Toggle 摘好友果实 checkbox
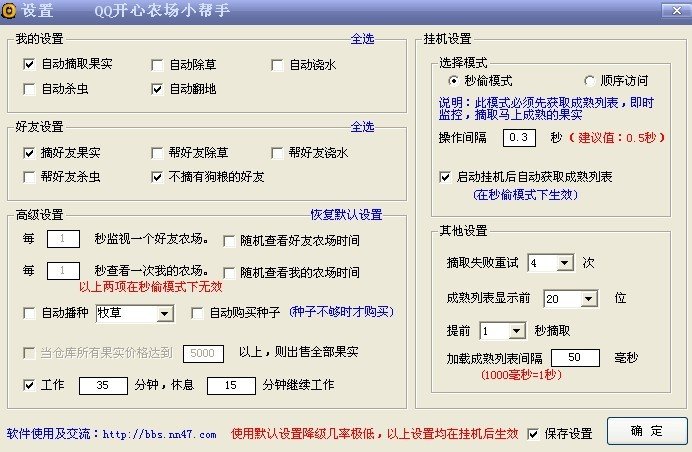 click(29, 153)
